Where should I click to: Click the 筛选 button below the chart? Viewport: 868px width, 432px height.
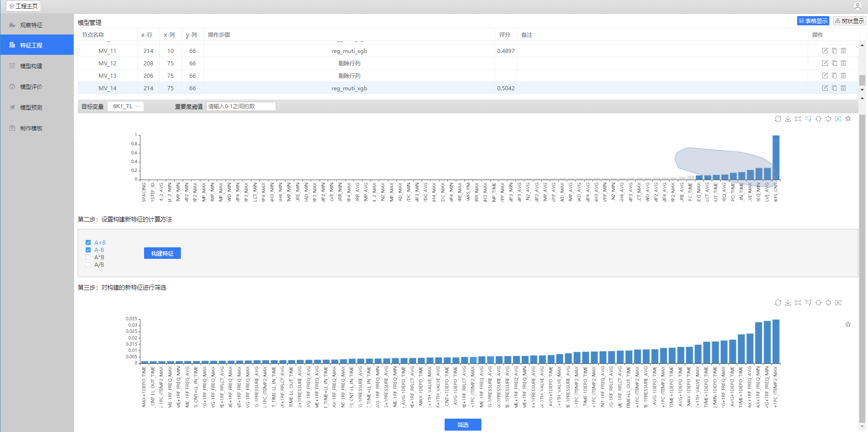pos(463,425)
